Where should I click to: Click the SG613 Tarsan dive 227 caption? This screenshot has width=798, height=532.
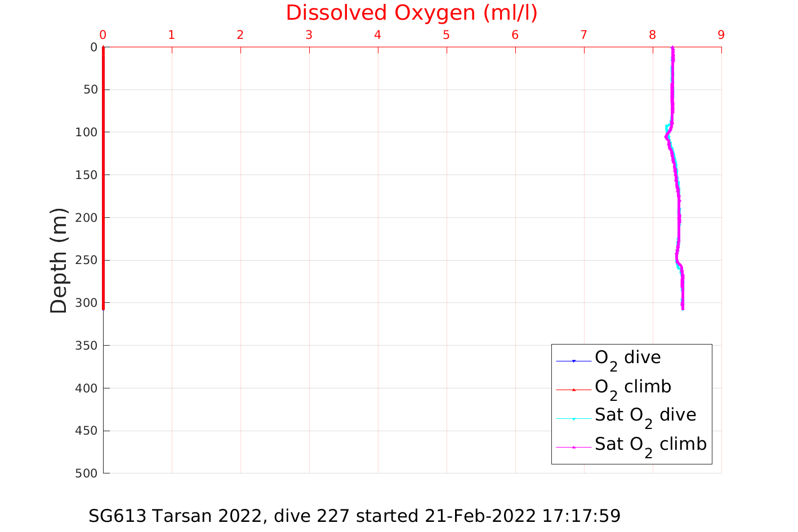355,516
